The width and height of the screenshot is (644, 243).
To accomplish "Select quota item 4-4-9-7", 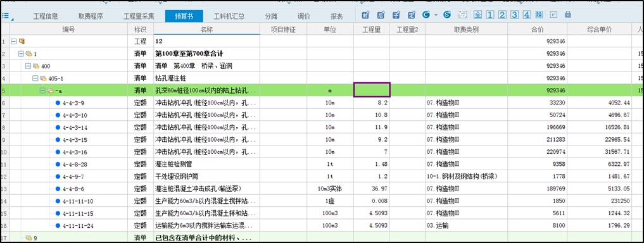I will [x=74, y=177].
